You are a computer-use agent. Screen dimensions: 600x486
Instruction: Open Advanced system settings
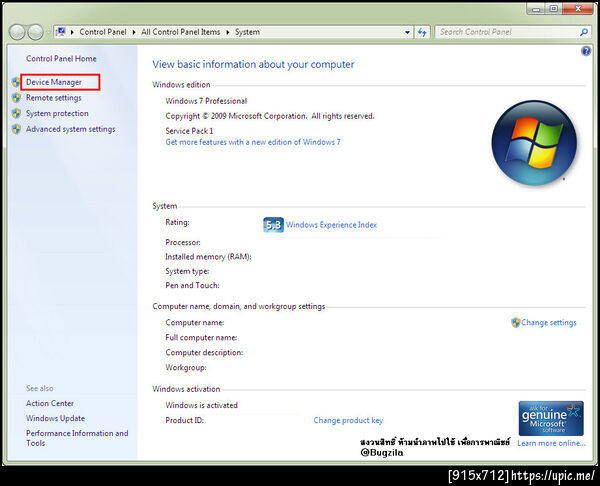[x=70, y=129]
